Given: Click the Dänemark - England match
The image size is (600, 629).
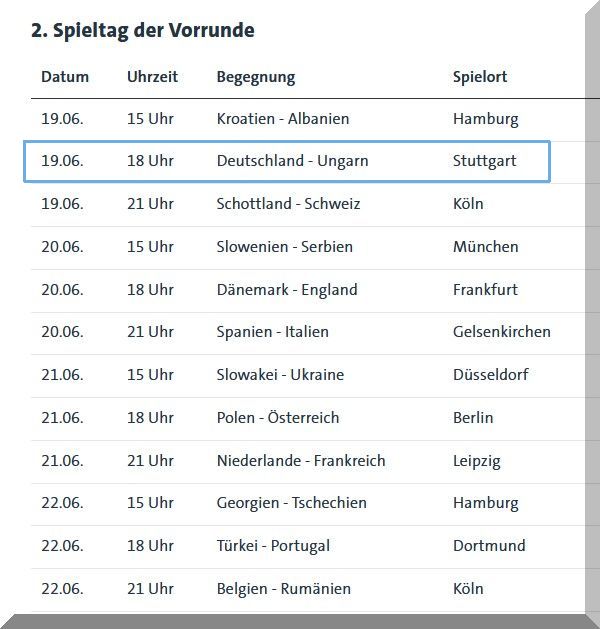Looking at the screenshot, I should [x=287, y=290].
